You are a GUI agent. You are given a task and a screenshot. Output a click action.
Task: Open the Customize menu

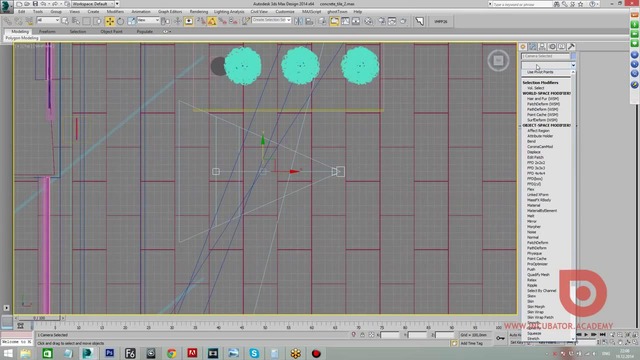click(285, 11)
